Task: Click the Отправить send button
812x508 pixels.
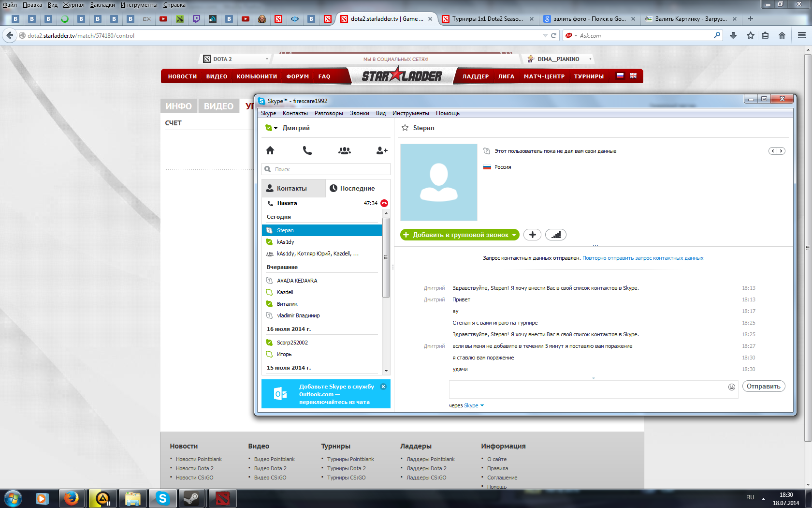Action: point(764,386)
